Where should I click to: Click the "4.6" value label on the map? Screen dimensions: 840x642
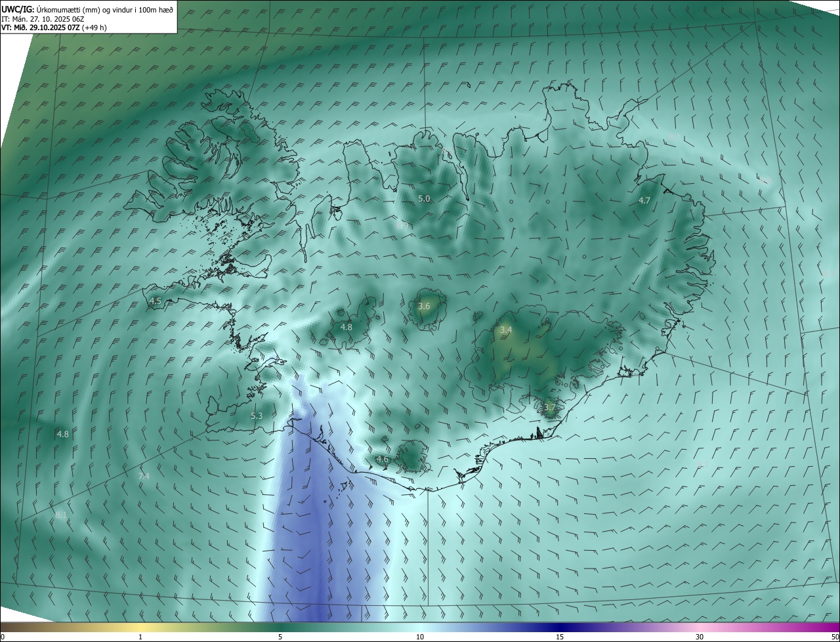(382, 460)
